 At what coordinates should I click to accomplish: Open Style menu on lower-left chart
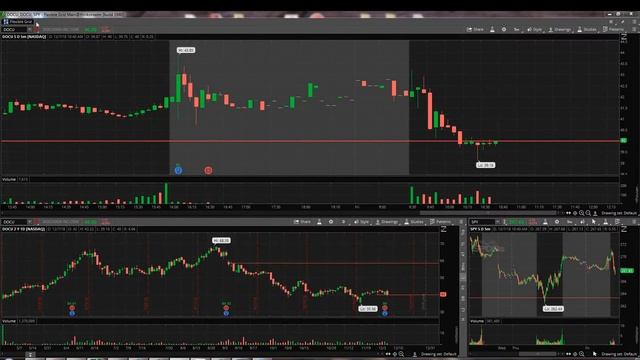[362, 222]
